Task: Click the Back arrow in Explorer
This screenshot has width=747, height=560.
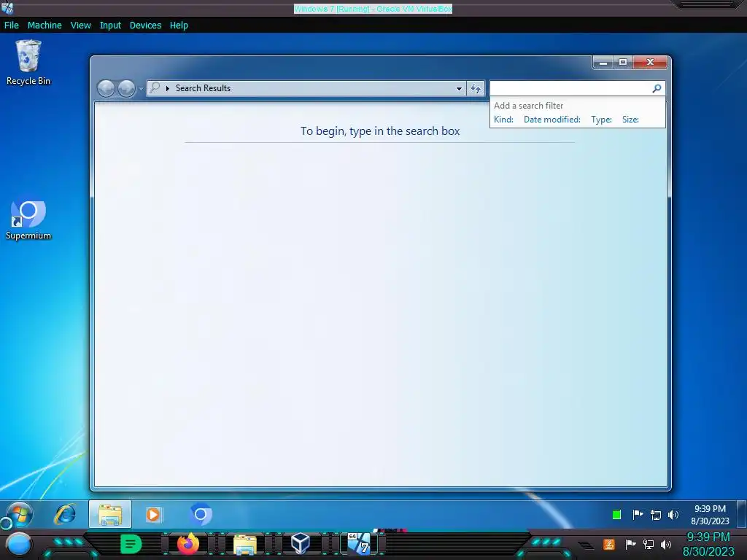Action: pos(106,88)
